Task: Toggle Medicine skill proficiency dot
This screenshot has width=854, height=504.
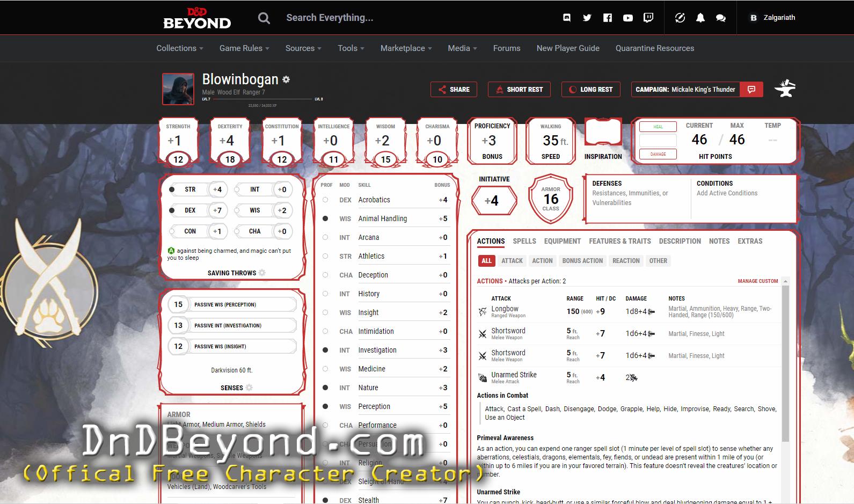Action: coord(325,369)
